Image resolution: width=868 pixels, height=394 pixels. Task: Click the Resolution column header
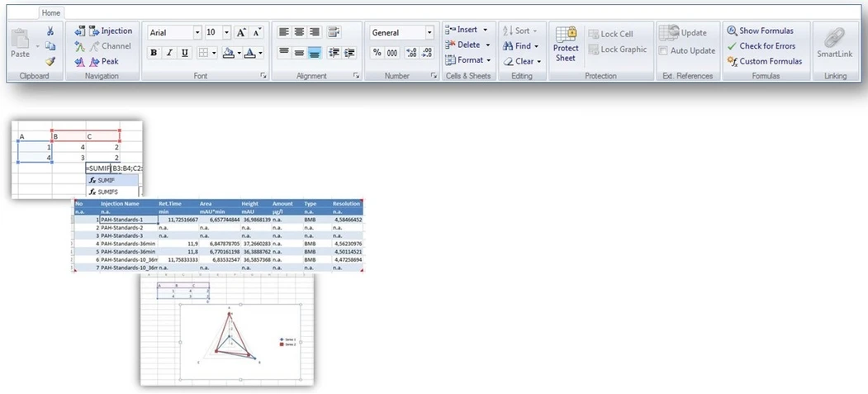click(x=347, y=204)
